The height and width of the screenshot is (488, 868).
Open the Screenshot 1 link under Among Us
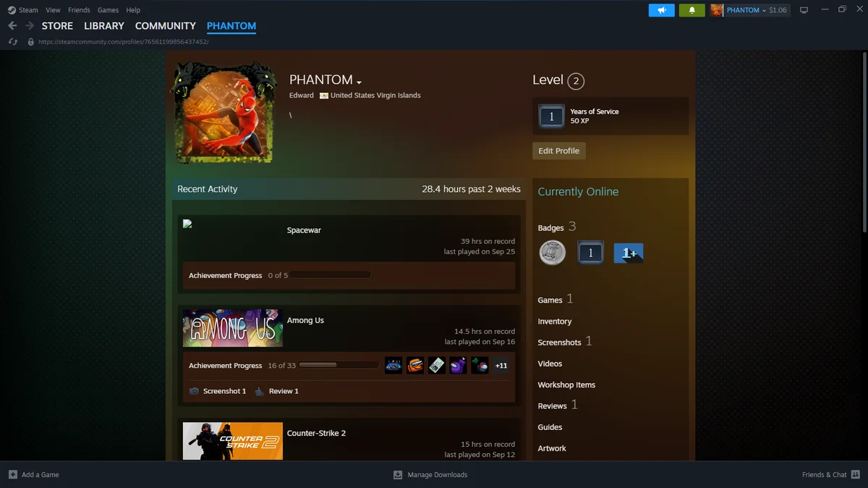point(224,391)
